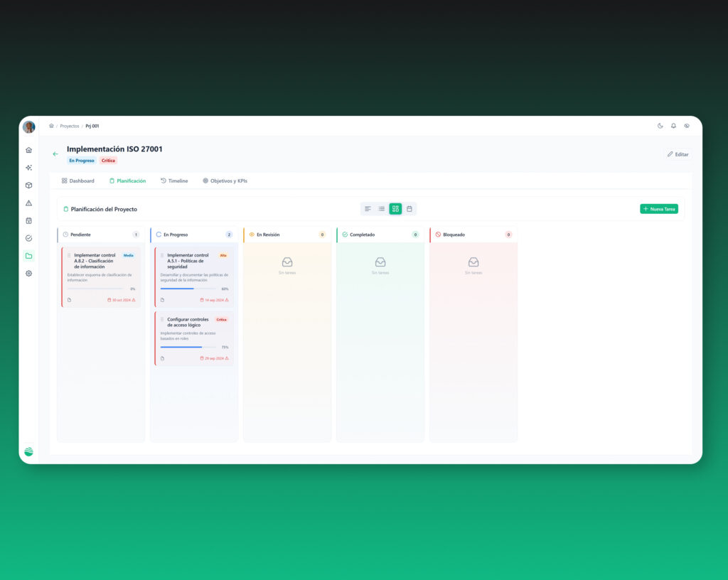Viewport: 728px width, 580px height.
Task: Open the settings gear in sidebar
Action: [x=28, y=273]
